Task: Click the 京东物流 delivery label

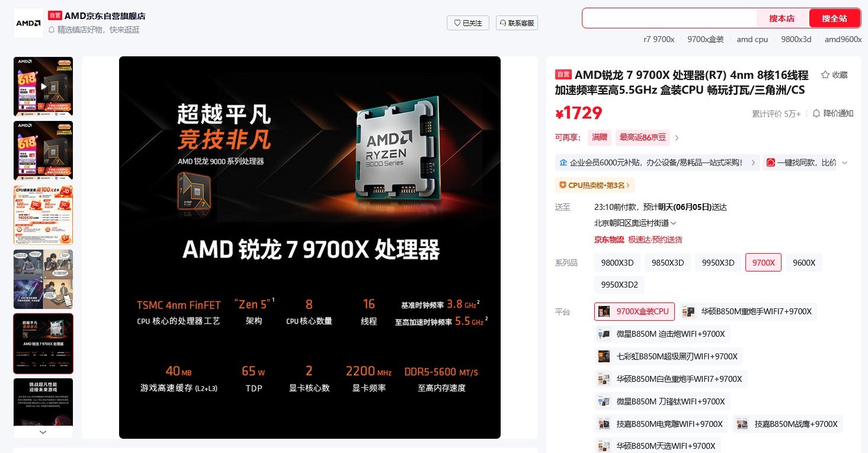Action: (x=609, y=240)
